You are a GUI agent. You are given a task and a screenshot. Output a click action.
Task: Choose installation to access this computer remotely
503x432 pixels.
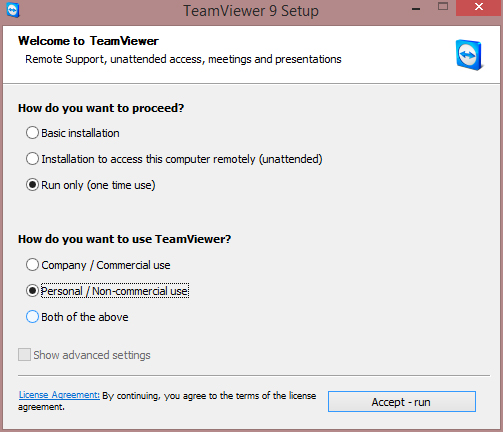pyautogui.click(x=32, y=159)
